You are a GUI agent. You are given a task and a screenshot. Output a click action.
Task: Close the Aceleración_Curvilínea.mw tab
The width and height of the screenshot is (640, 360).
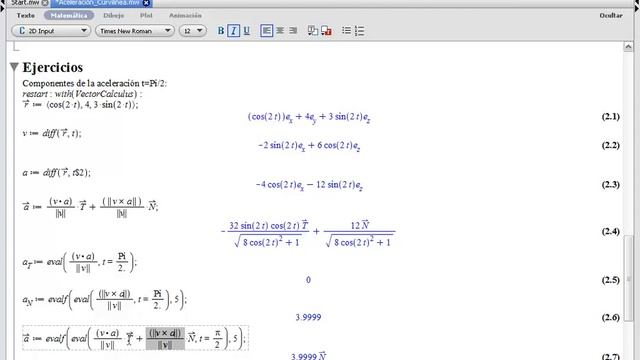(146, 3)
